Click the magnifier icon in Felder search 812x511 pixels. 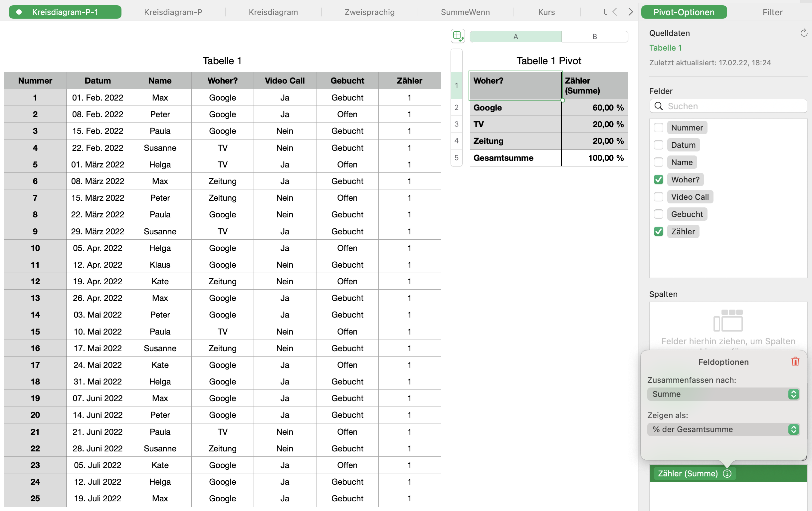[658, 106]
